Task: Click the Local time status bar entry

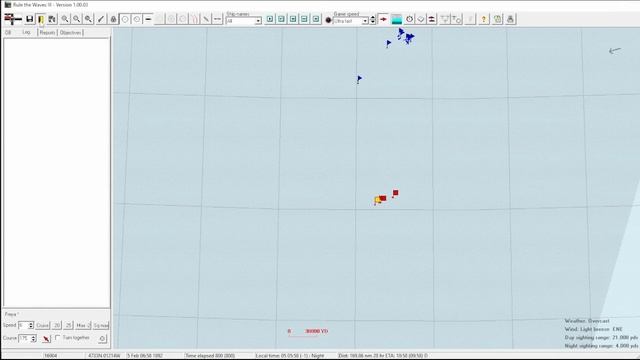Action: coord(289,356)
